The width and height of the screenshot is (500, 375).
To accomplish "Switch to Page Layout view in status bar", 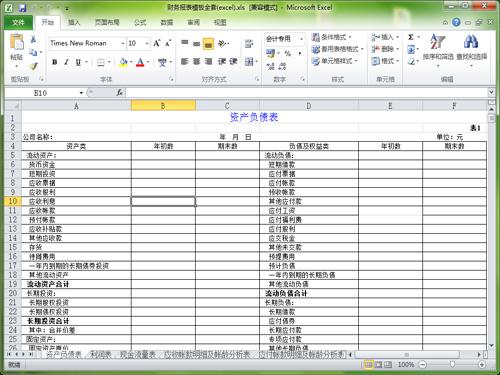I will (x=378, y=365).
